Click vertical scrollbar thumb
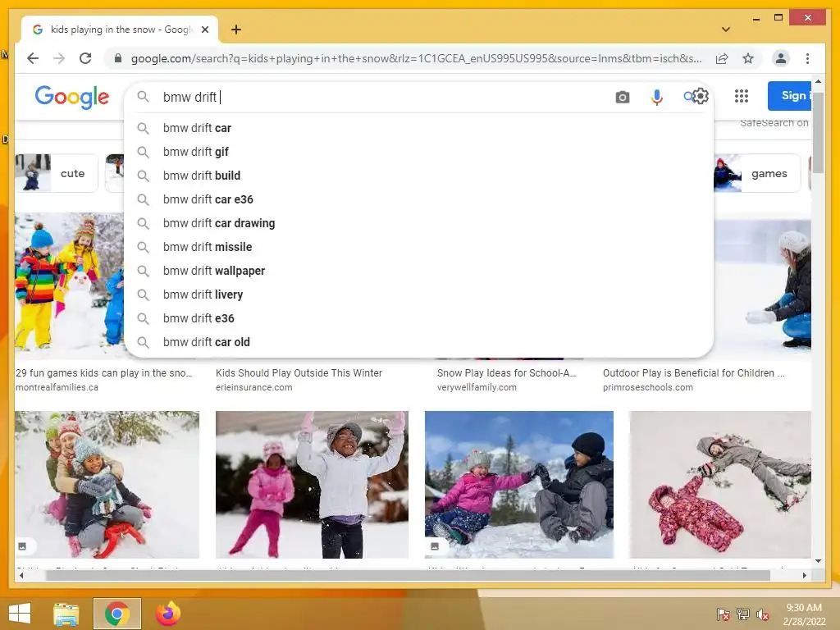Screen dimensions: 840x630 (818, 132)
